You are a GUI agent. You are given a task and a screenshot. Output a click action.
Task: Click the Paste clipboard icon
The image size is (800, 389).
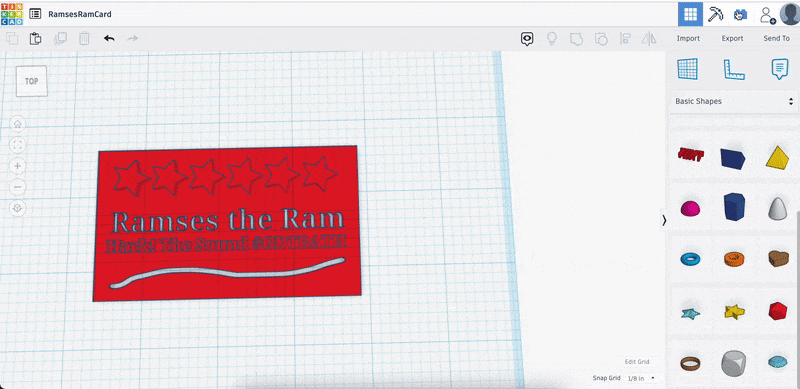click(x=35, y=38)
